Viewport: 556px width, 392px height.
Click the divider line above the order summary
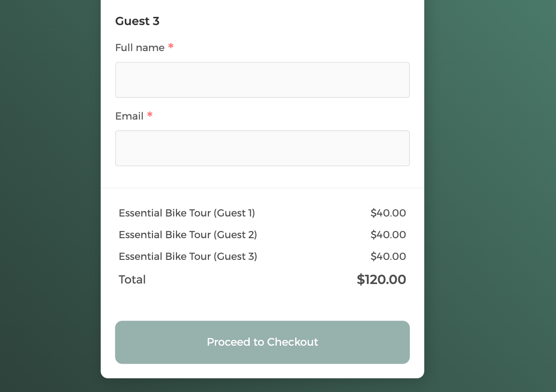(x=262, y=188)
